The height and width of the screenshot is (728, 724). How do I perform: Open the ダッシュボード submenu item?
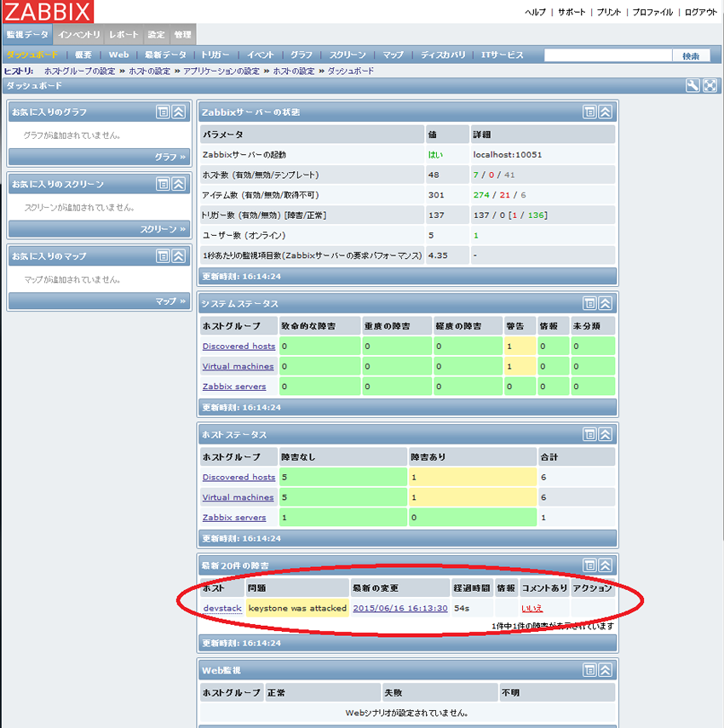32,54
